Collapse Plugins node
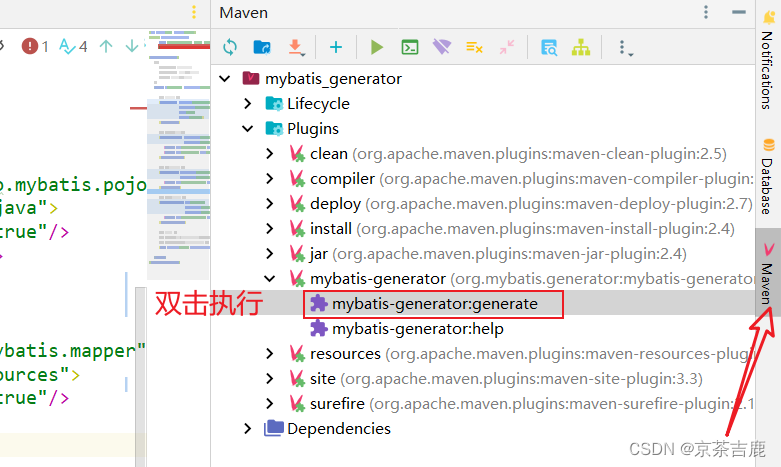This screenshot has height=467, width=781. coord(248,128)
